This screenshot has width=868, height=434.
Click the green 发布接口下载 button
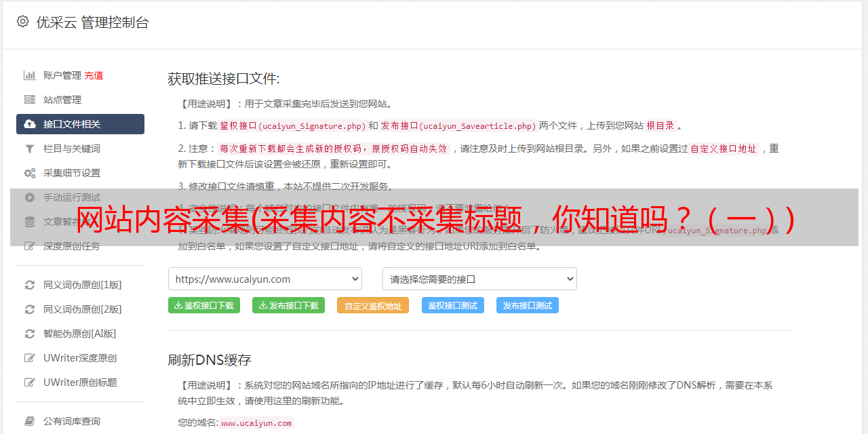click(x=288, y=305)
